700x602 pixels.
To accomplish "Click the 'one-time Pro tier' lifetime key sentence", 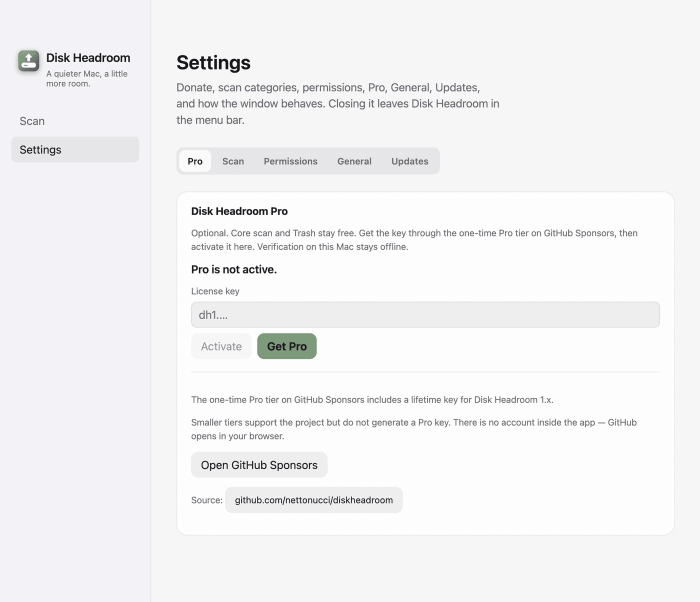I will pos(372,399).
